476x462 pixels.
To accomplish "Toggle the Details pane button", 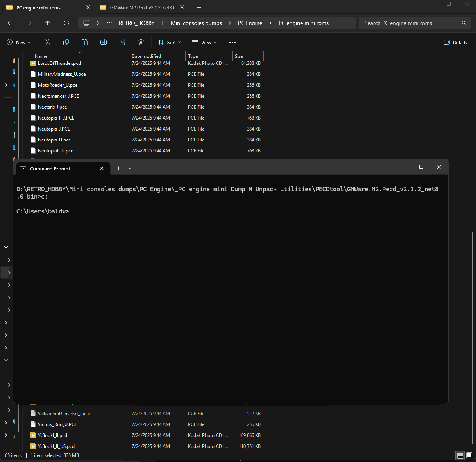I will pyautogui.click(x=455, y=42).
